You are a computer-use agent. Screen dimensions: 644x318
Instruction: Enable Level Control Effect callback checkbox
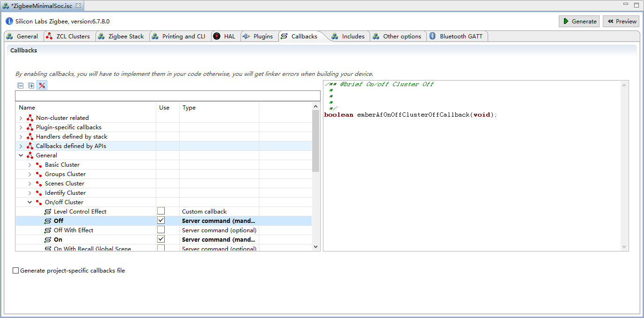point(161,211)
